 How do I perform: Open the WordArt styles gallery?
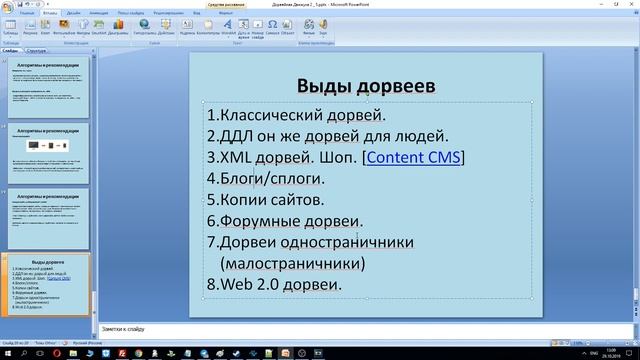tap(228, 28)
